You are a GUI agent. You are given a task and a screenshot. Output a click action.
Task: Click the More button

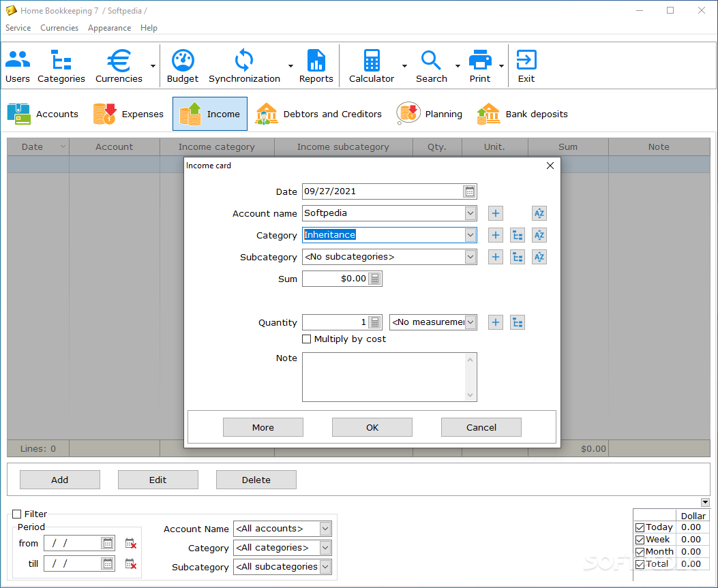[x=263, y=427]
